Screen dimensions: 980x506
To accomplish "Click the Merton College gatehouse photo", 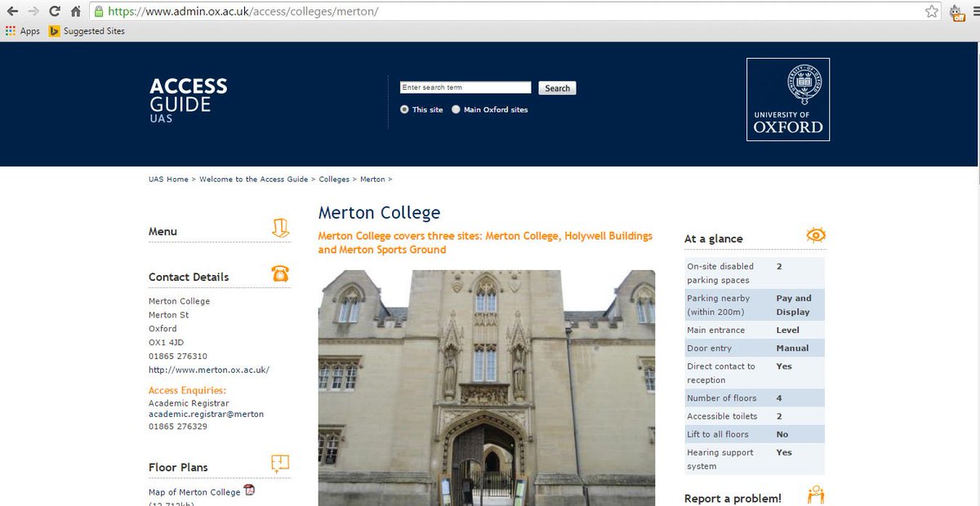I will coord(487,388).
